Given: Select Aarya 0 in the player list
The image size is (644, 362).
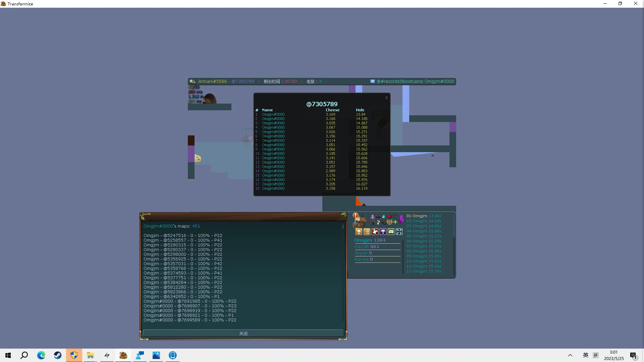Looking at the screenshot, I should click(x=364, y=259).
